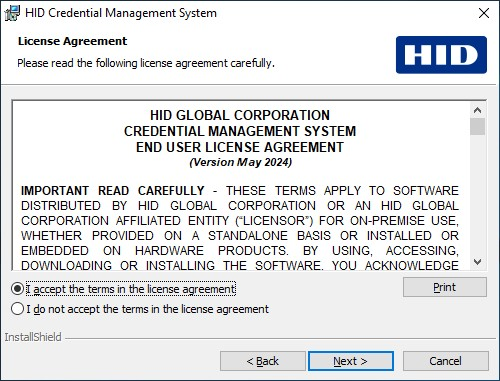Click the InstallShield label
The width and height of the screenshot is (500, 381).
point(33,337)
